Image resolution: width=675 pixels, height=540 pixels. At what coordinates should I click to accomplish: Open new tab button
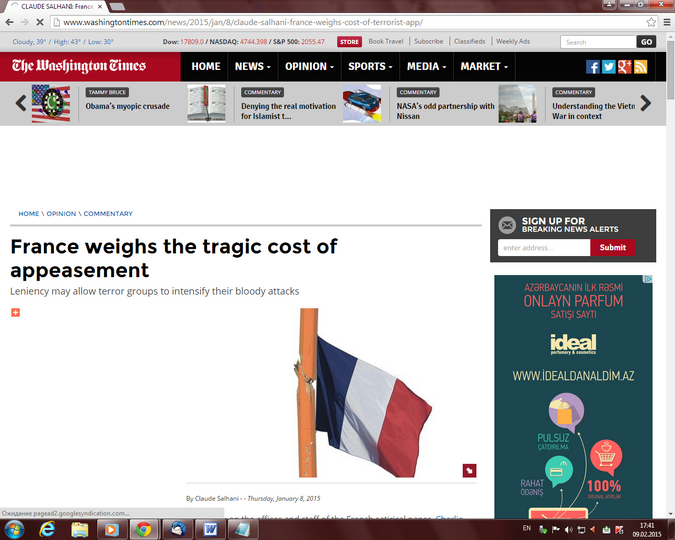coord(117,6)
